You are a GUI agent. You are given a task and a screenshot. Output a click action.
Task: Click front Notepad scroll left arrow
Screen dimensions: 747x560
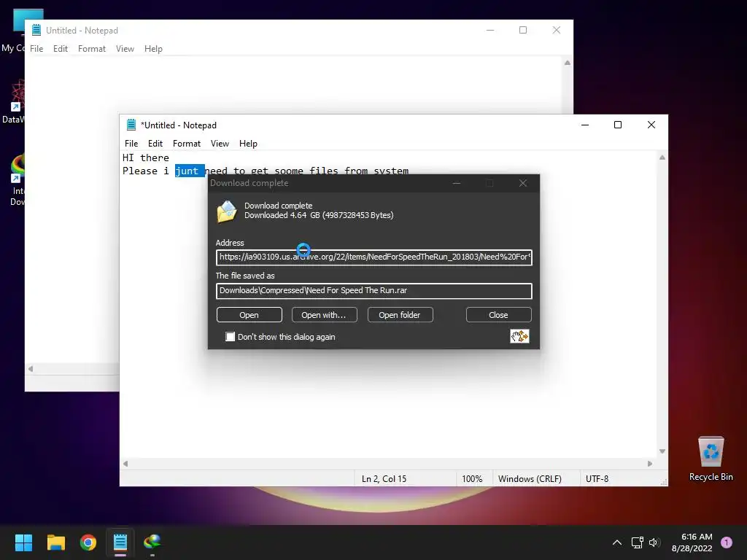point(125,463)
